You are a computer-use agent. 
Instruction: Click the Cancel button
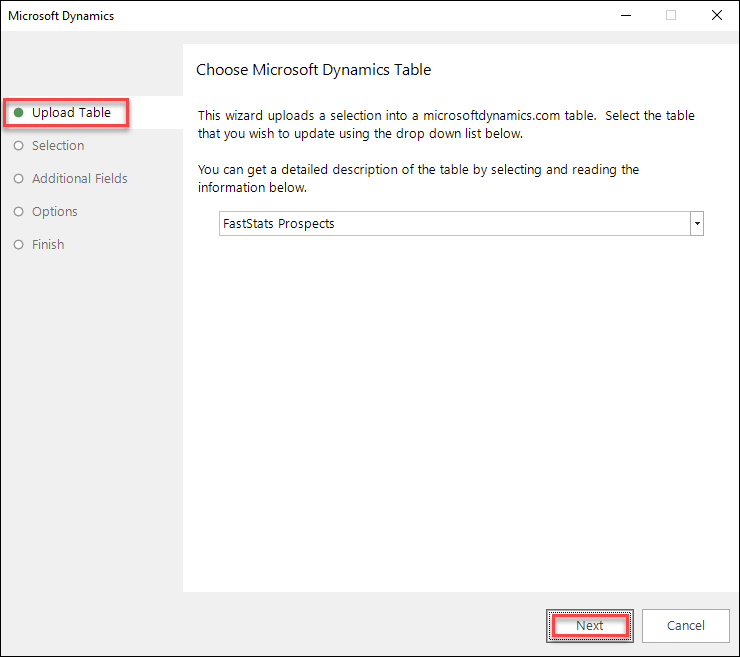(x=685, y=626)
